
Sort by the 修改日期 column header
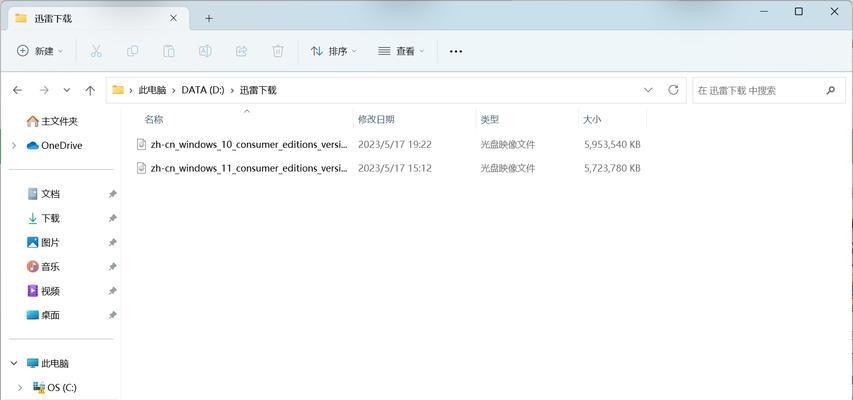coord(376,120)
